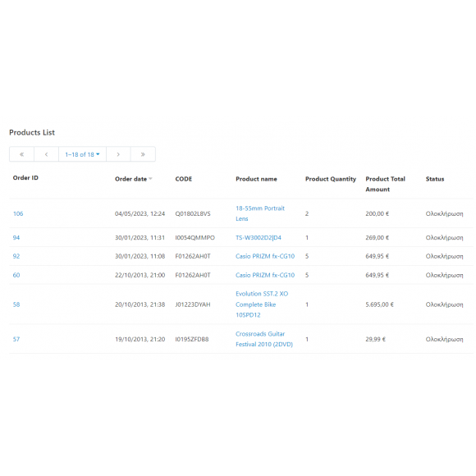Screen dimensions: 476x476
Task: Open Casio PRIZM fx-CG10 in order 60 row
Action: tap(265, 275)
